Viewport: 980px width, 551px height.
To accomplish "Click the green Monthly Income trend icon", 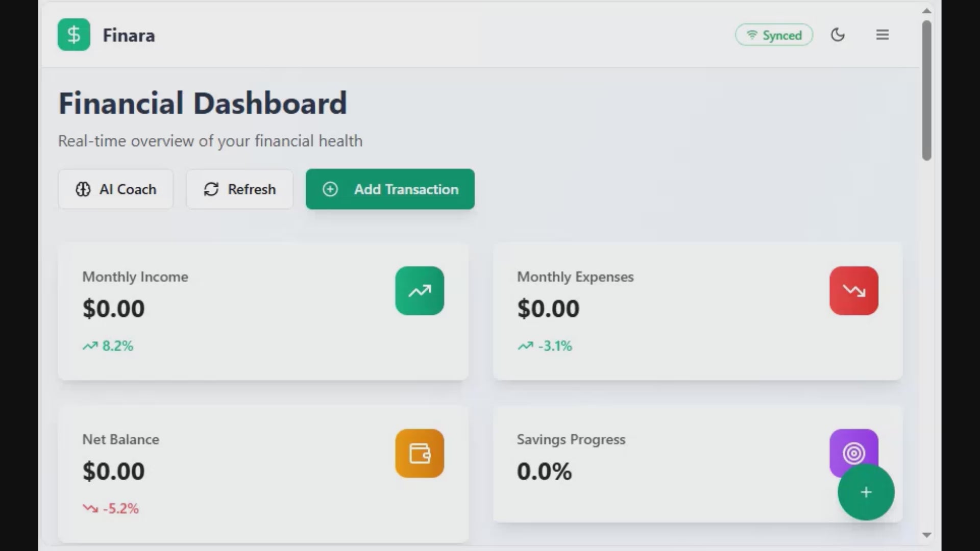I will (419, 291).
